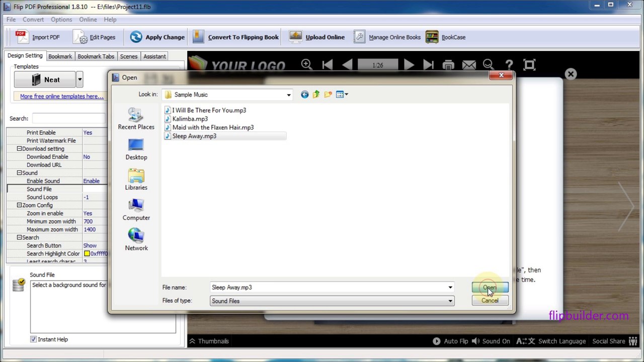Click Switch Language in the preview bar
Screen dimensions: 644x362
(551, 341)
